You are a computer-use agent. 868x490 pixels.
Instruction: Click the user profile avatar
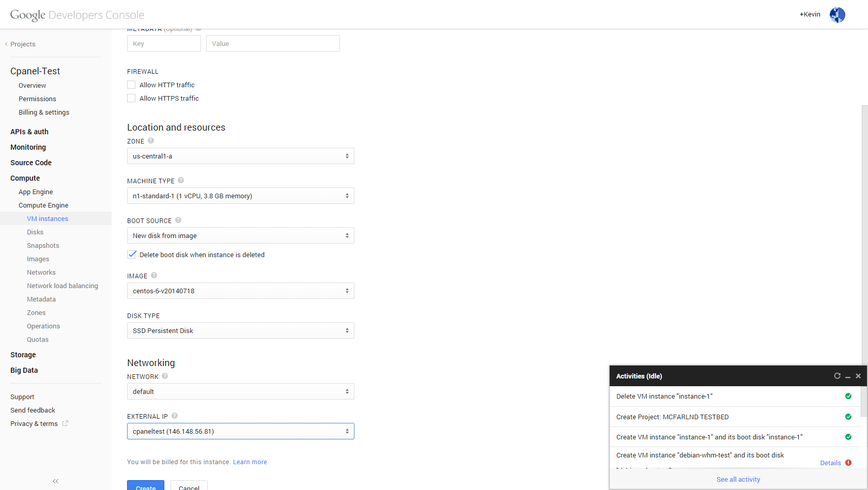[837, 15]
